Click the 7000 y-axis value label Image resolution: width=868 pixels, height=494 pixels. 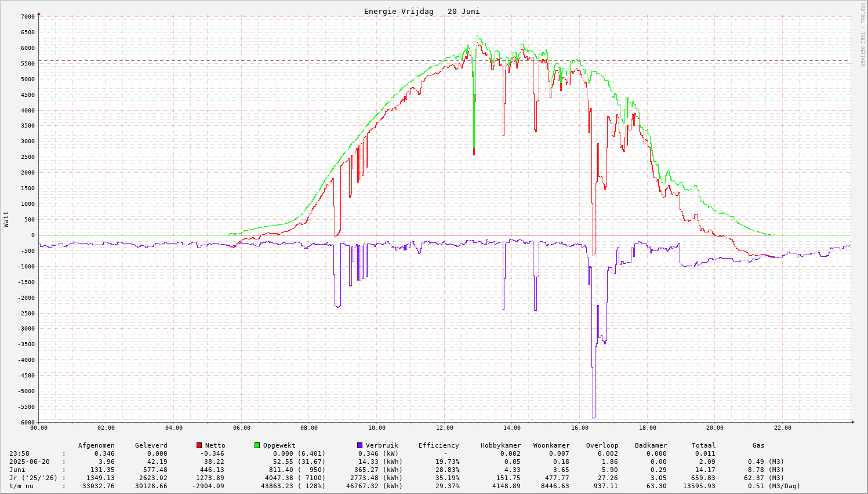[x=28, y=17]
